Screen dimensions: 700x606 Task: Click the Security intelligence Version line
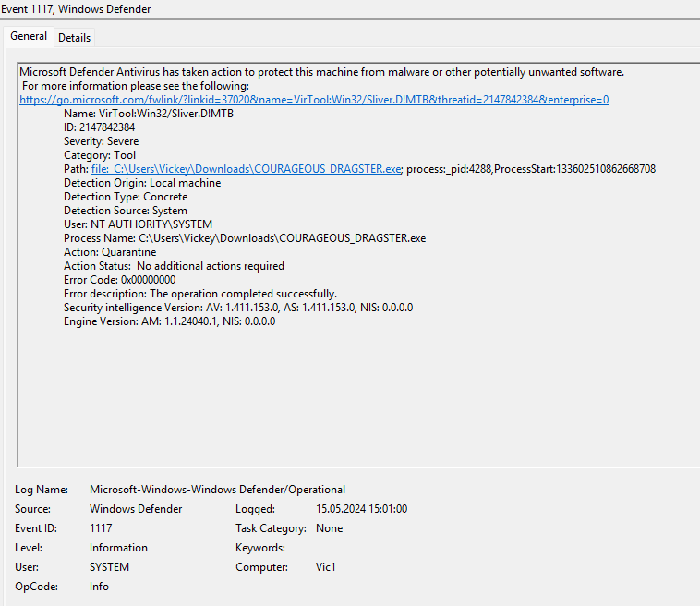[x=238, y=308]
